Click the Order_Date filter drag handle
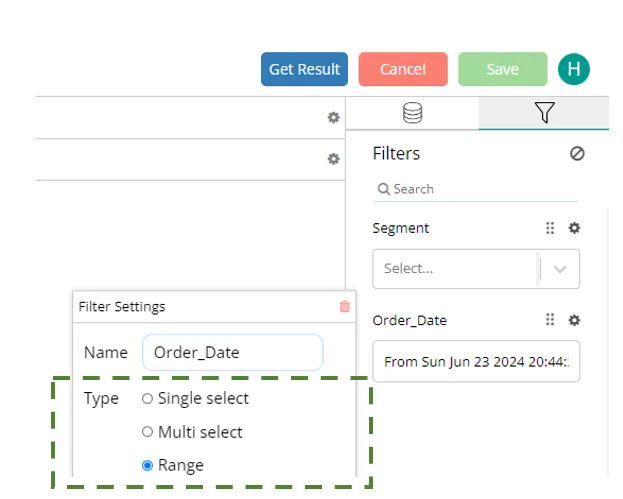Viewport: 623px width, 499px height. tap(550, 320)
